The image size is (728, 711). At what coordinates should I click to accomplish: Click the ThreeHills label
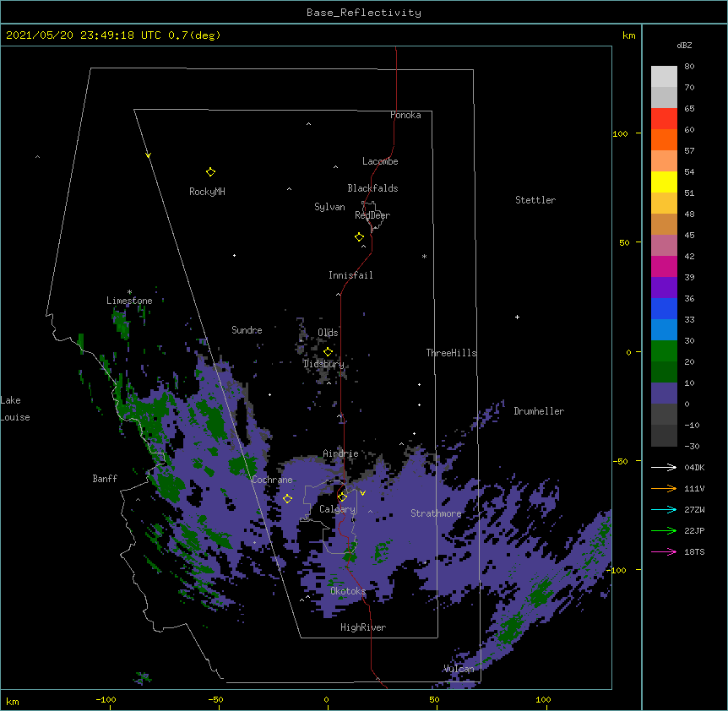point(451,353)
